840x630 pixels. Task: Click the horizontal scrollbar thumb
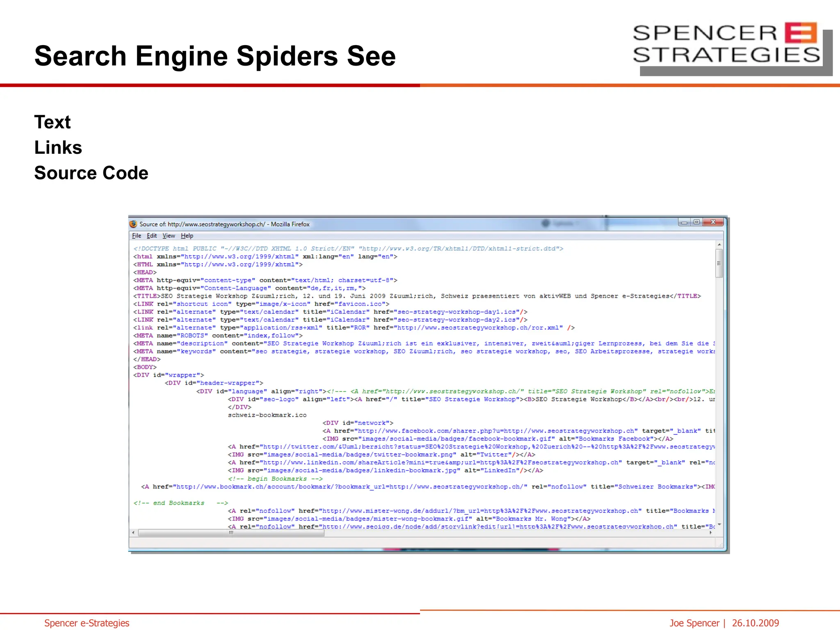click(x=231, y=533)
